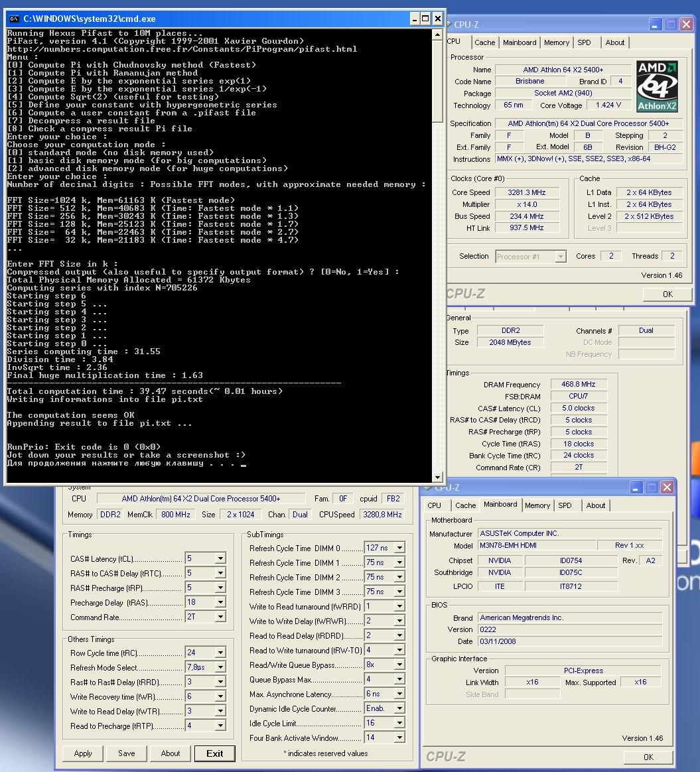Viewport: 700px width, 772px height.
Task: Open the Ras# to Ras# Delay (tRRD) dropdown
Action: point(220,682)
